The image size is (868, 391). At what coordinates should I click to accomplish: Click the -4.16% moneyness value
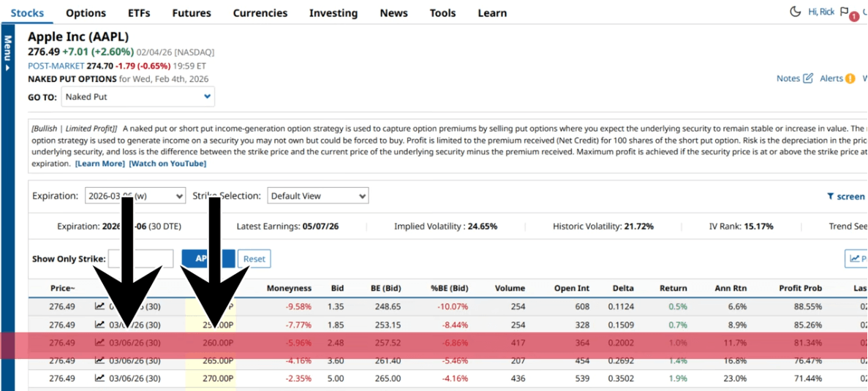298,360
